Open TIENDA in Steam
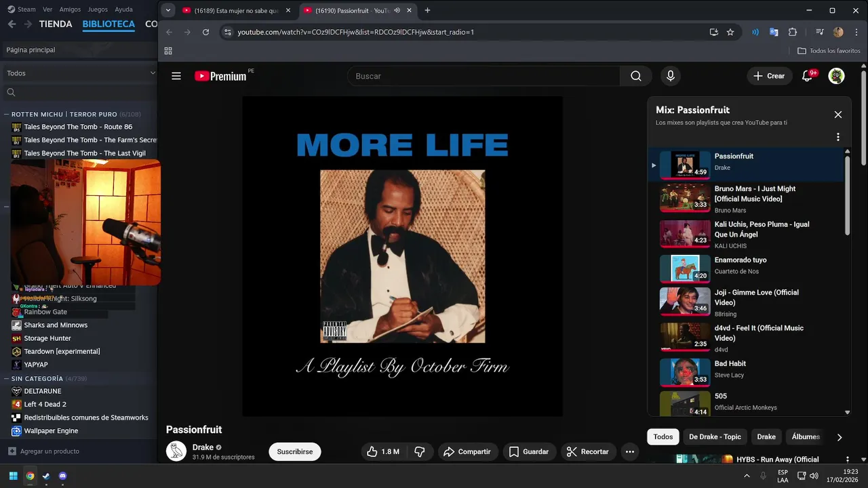868x488 pixels. [x=56, y=24]
